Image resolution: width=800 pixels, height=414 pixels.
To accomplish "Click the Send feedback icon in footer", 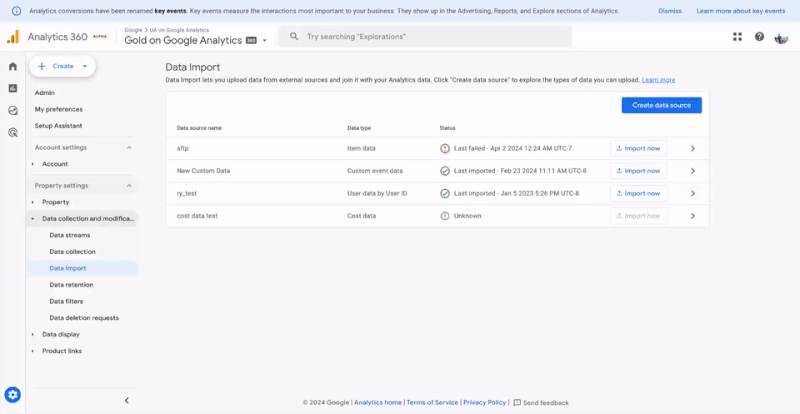I will point(517,403).
